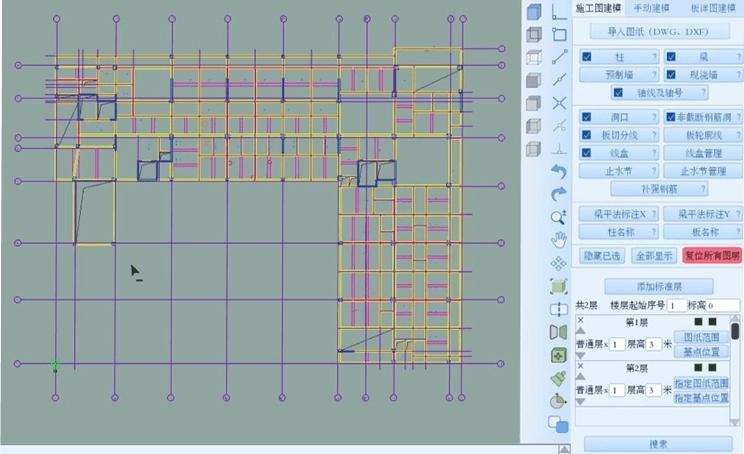
Task: Select the rectangle drawing tool
Action: [x=559, y=33]
